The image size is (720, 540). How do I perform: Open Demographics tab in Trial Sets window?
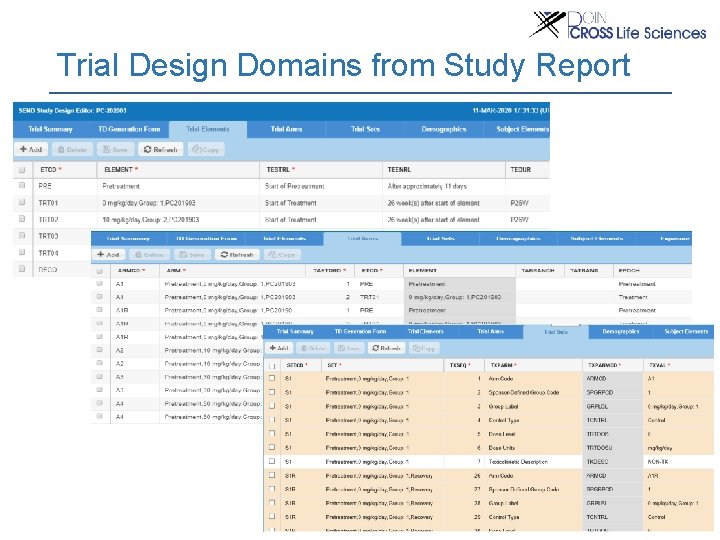point(621,332)
